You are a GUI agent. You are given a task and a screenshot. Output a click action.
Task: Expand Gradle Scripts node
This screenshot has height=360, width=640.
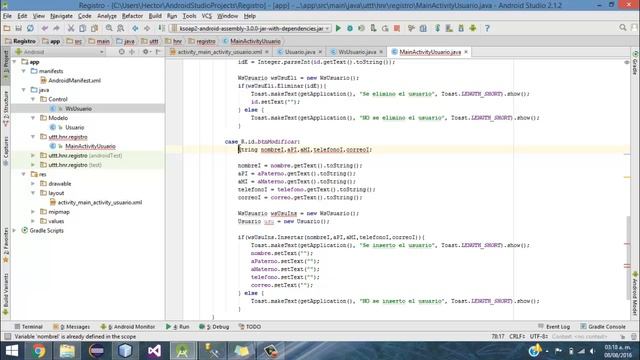click(x=15, y=231)
